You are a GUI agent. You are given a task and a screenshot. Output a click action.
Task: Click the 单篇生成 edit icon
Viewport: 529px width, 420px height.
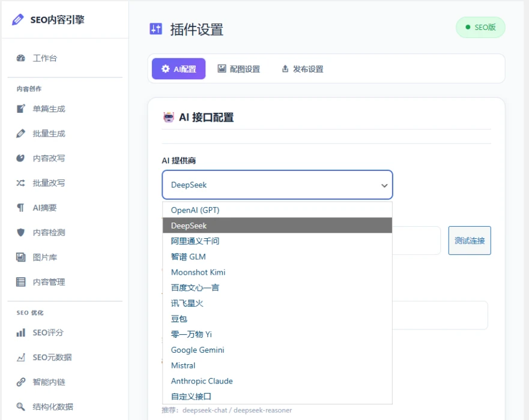(x=20, y=109)
